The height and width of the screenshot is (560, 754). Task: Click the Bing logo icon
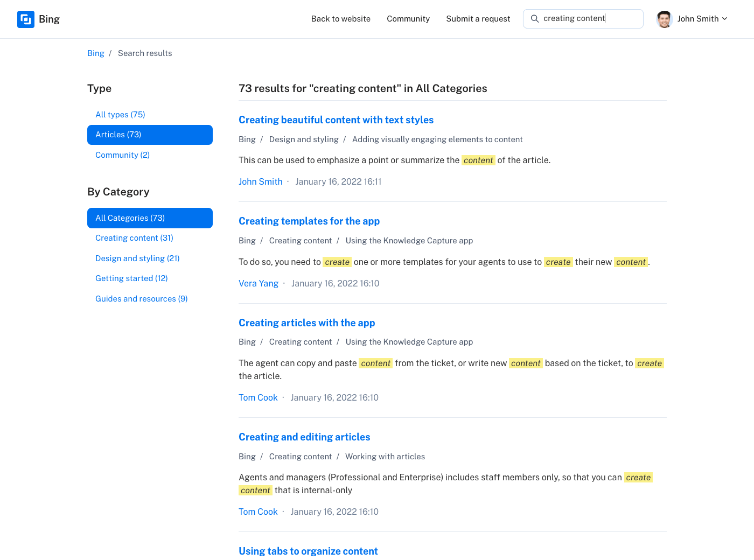click(26, 19)
